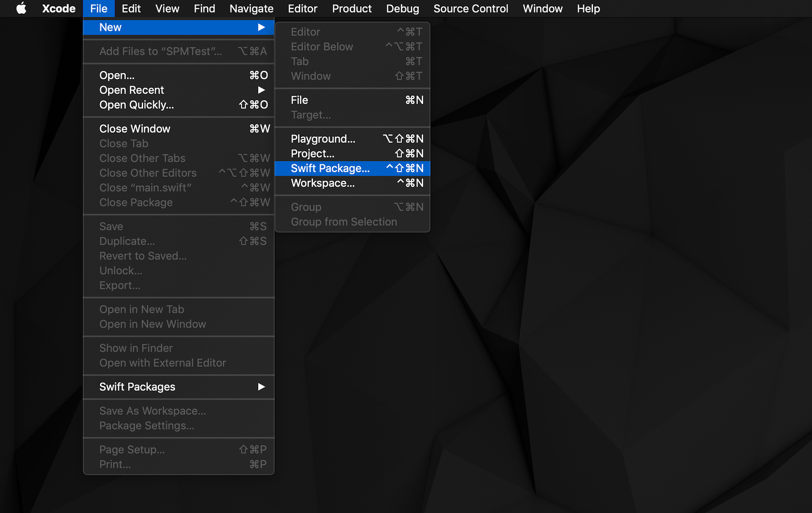Open the Help menu
The width and height of the screenshot is (812, 513).
click(x=588, y=8)
